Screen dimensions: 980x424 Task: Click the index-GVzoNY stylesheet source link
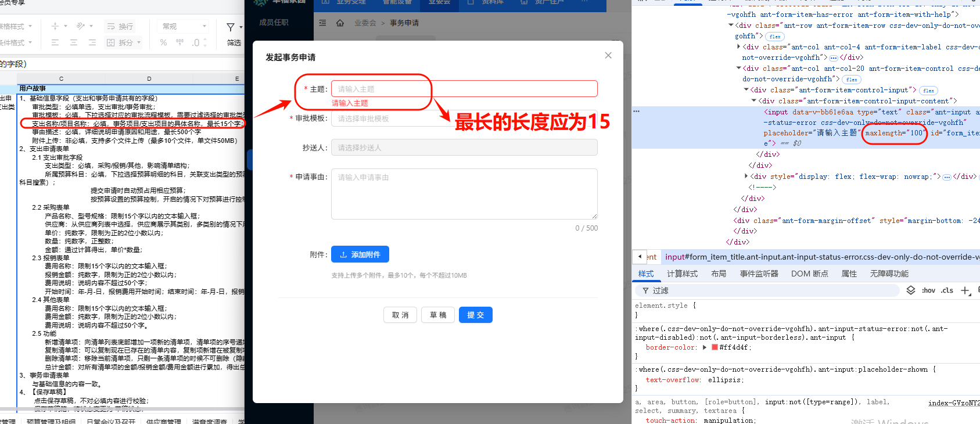click(954, 403)
